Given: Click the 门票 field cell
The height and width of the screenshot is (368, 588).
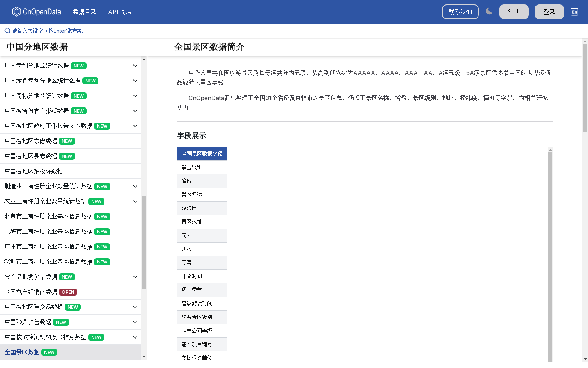Looking at the screenshot, I should 202,263.
